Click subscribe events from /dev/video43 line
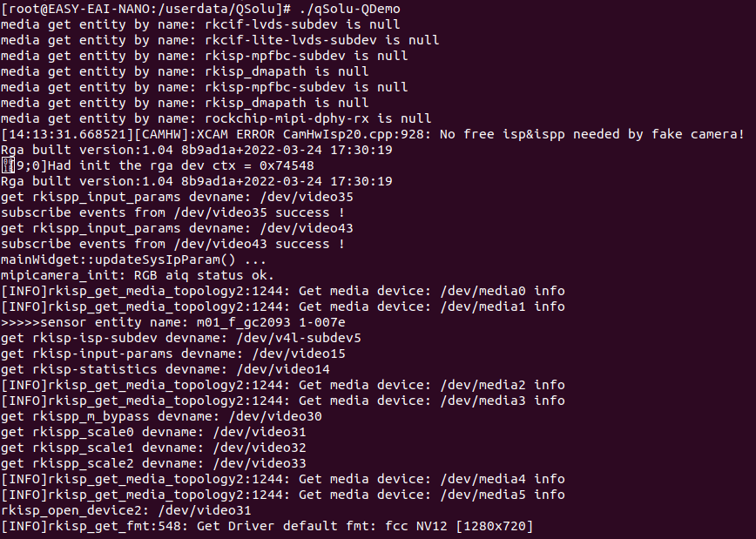 [172, 244]
